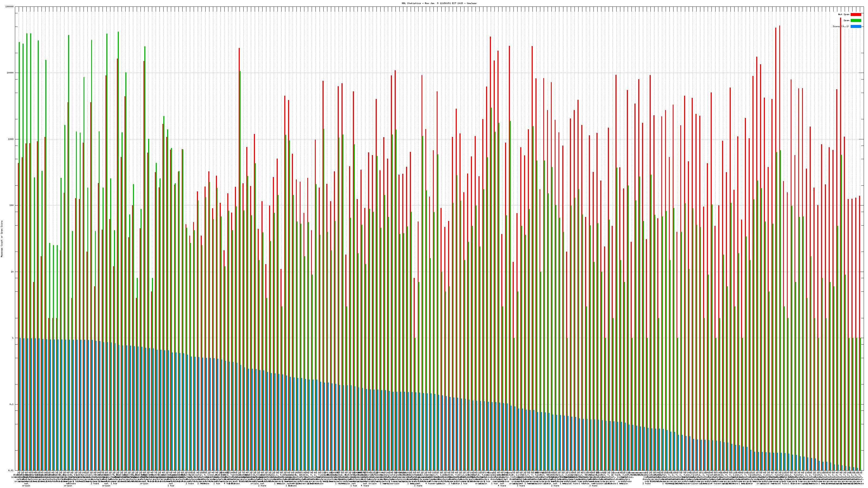The width and height of the screenshot is (868, 488).
Task: Click the 0.1 y-axis tick label
Action: (12, 404)
